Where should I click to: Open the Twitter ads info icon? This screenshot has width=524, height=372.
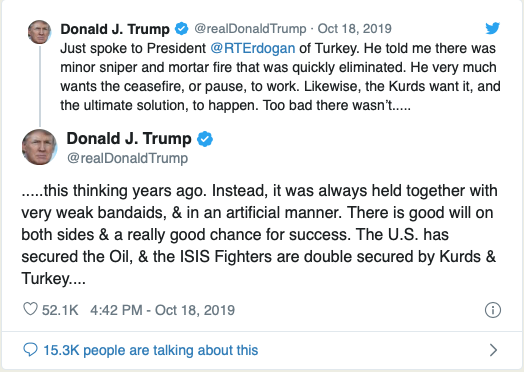pos(493,310)
